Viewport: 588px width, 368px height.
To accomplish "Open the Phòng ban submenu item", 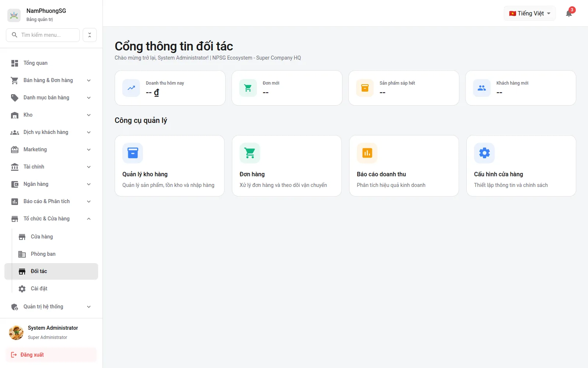I will pos(55,254).
